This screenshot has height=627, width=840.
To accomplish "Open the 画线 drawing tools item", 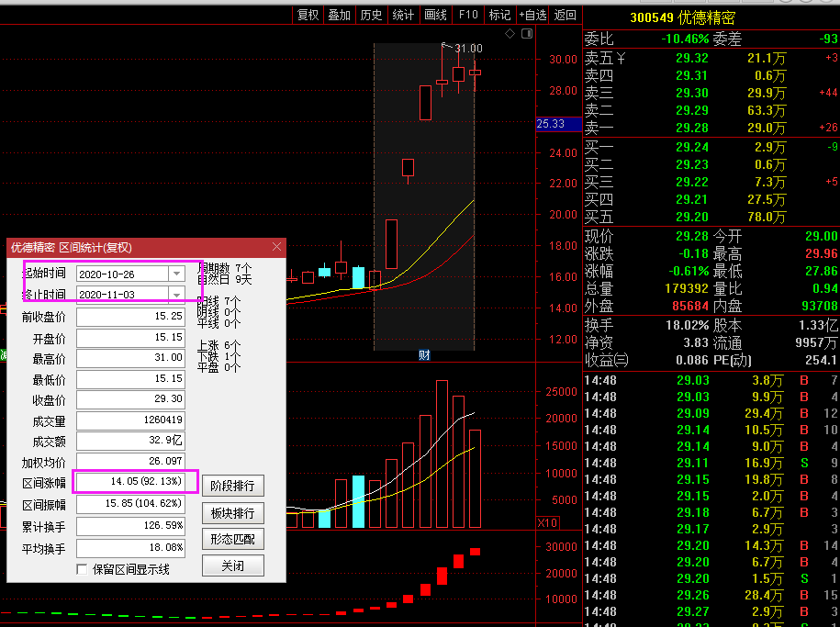I will (435, 15).
